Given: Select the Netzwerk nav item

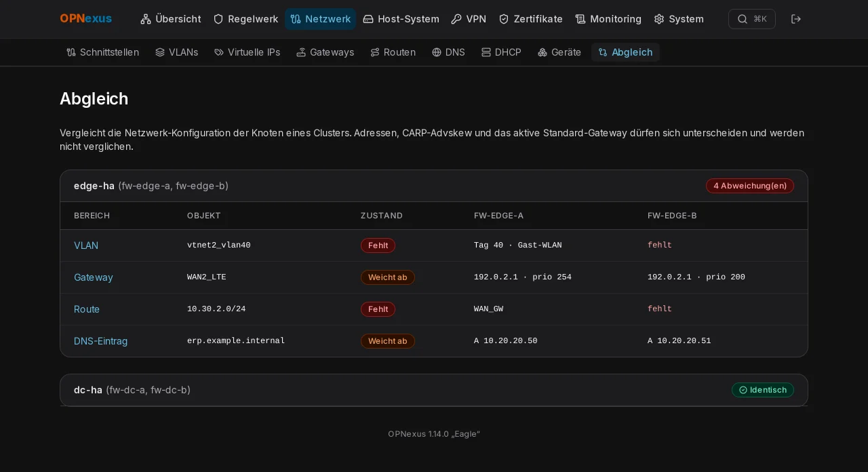Looking at the screenshot, I should pyautogui.click(x=320, y=19).
